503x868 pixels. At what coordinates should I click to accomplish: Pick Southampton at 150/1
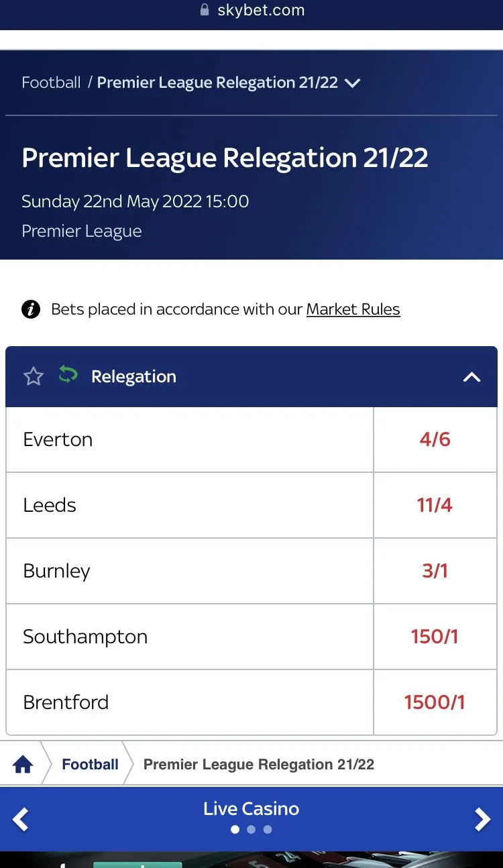(435, 637)
